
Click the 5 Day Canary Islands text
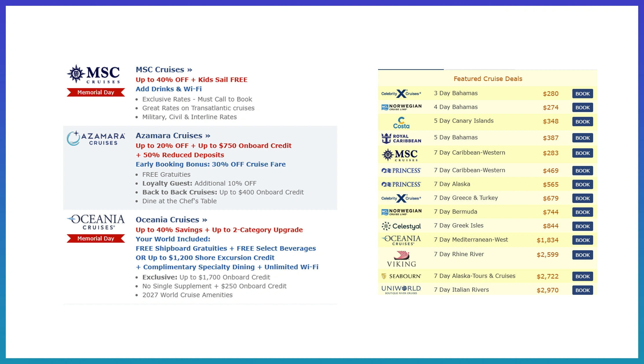(x=464, y=121)
